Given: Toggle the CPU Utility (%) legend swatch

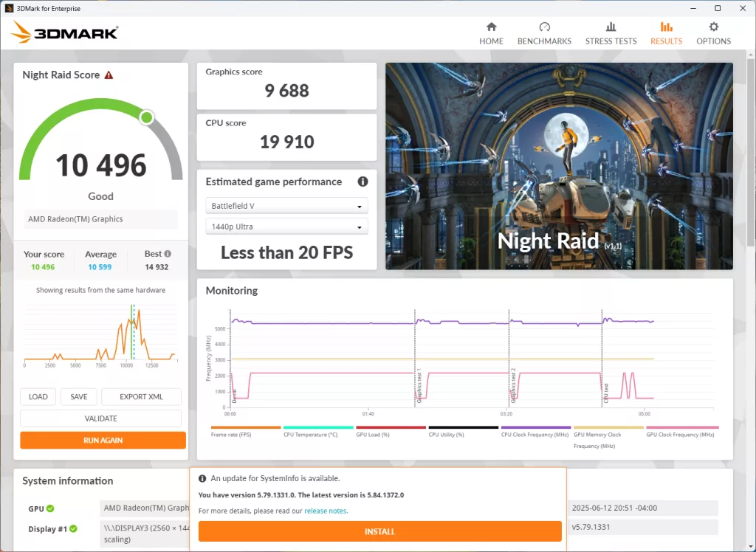Looking at the screenshot, I should [x=464, y=427].
